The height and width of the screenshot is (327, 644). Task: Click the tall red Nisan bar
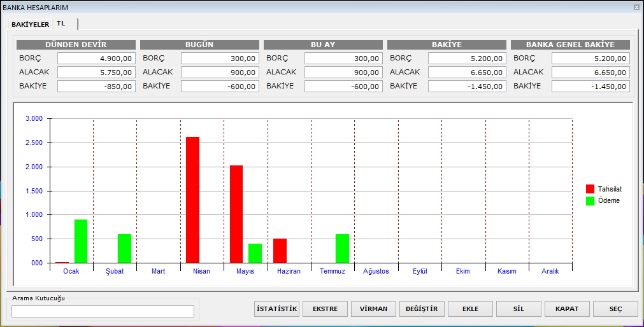[193, 200]
